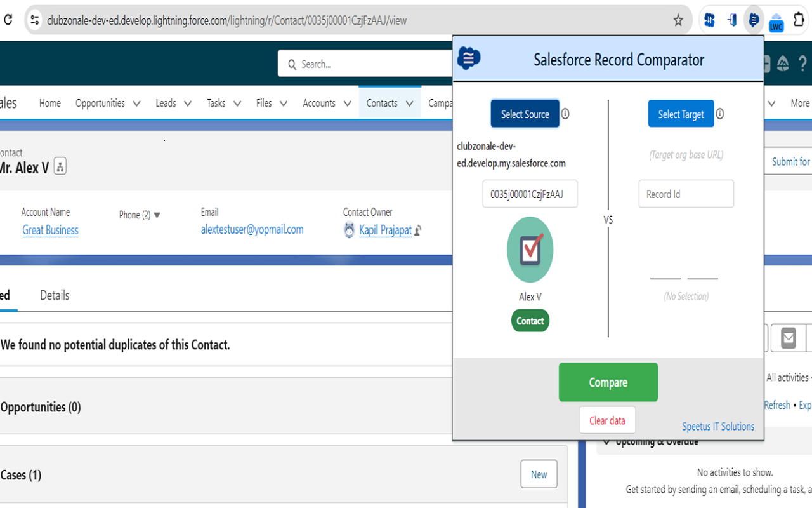The image size is (812, 508).
Task: Reload the page with the browser refresh icon
Action: click(8, 20)
